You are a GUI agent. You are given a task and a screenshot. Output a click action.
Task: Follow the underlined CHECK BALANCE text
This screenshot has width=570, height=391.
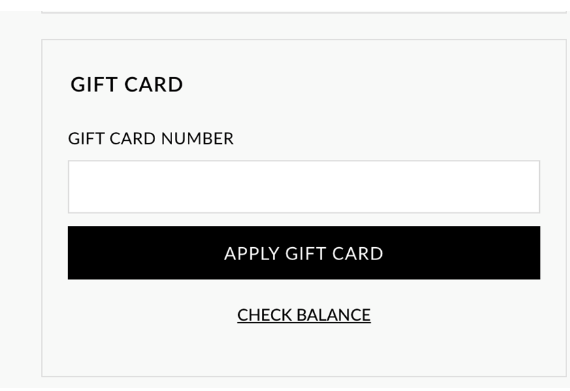[x=304, y=315]
